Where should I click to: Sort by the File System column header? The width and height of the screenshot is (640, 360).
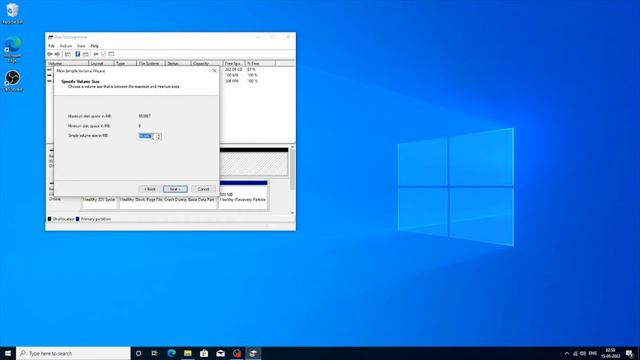click(x=151, y=63)
